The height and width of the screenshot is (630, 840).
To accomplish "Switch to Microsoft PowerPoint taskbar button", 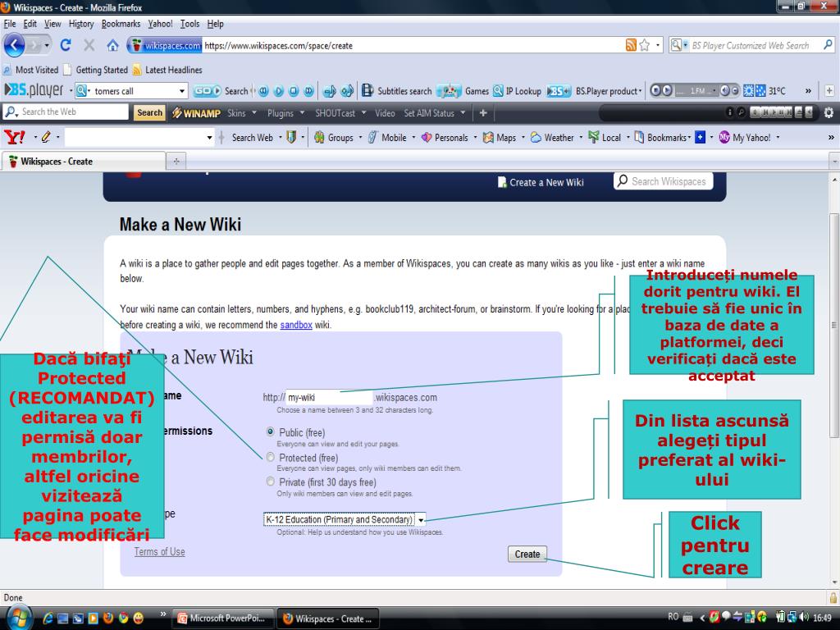I will (x=223, y=619).
